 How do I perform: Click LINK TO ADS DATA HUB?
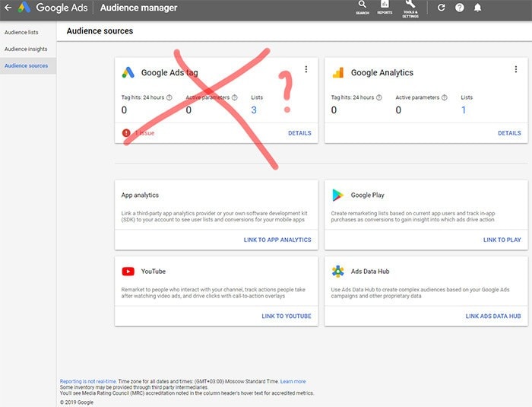coord(493,316)
